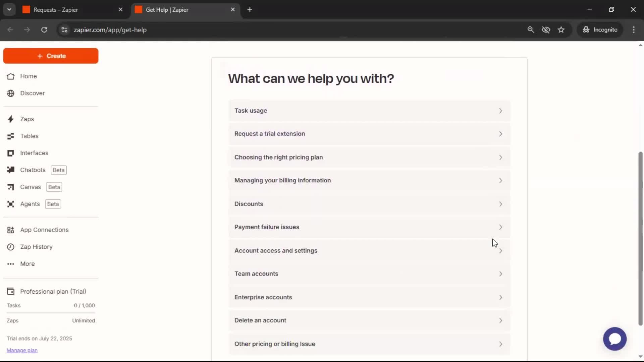This screenshot has width=644, height=362.
Task: Open Zaps in the sidebar
Action: pyautogui.click(x=27, y=119)
